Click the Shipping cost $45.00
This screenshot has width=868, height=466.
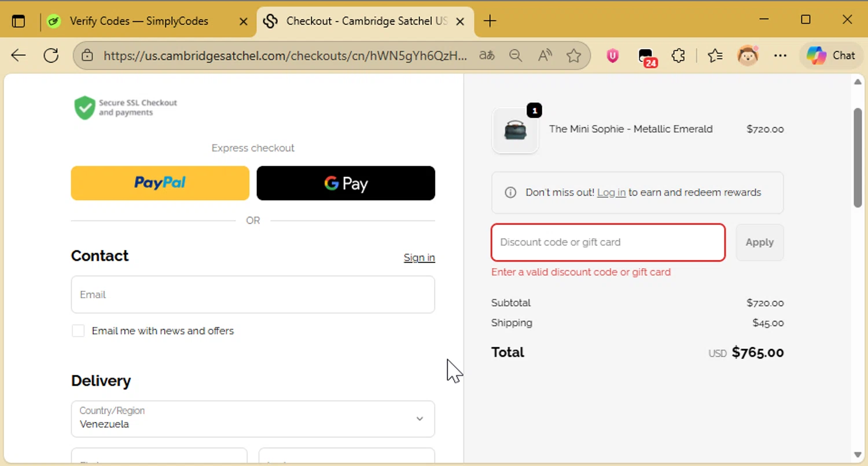tap(768, 323)
